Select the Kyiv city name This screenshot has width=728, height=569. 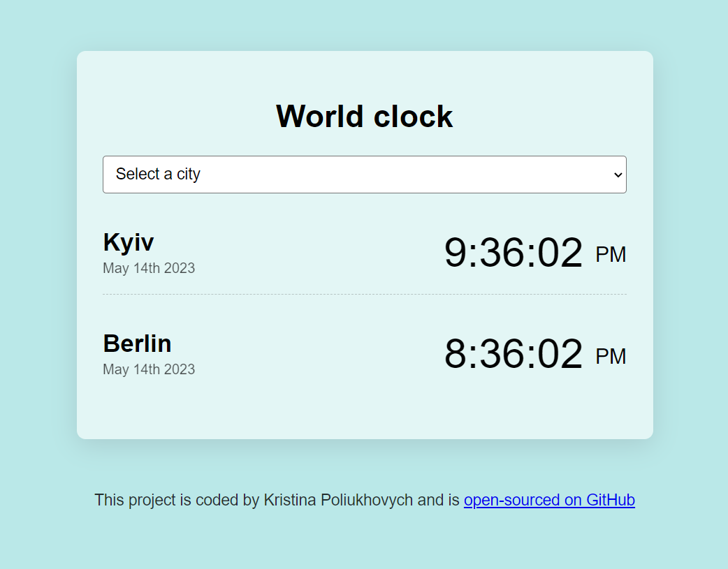[129, 242]
